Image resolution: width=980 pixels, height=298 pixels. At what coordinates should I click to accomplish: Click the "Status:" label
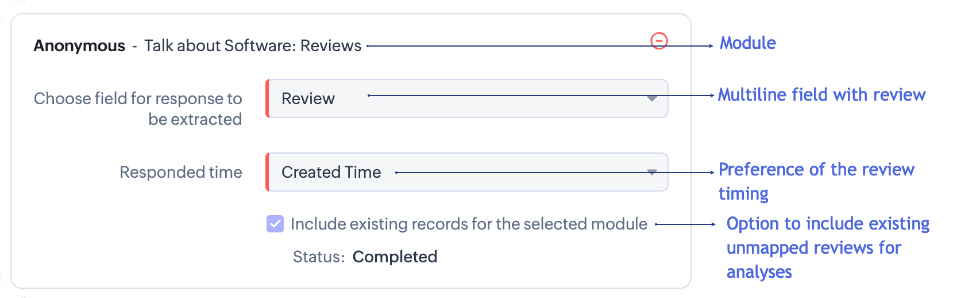319,257
